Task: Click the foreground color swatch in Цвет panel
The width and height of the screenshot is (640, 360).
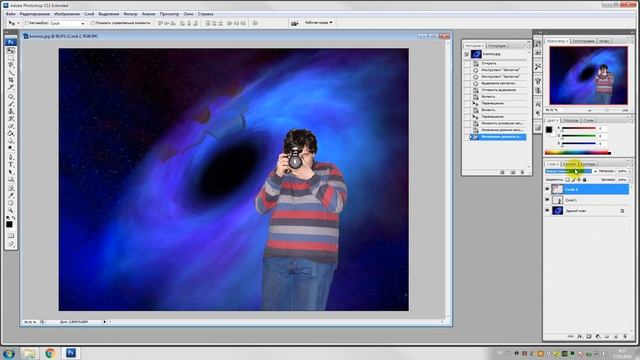Action: (549, 130)
